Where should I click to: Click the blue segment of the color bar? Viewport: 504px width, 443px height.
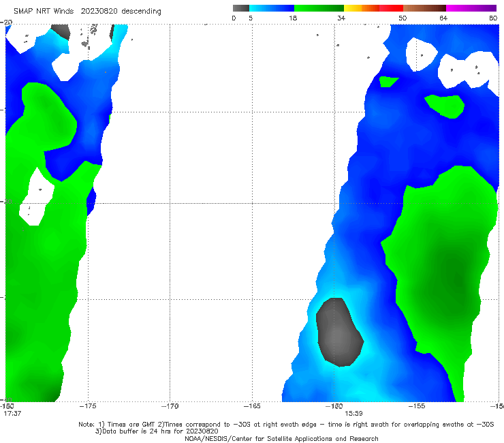(x=272, y=8)
